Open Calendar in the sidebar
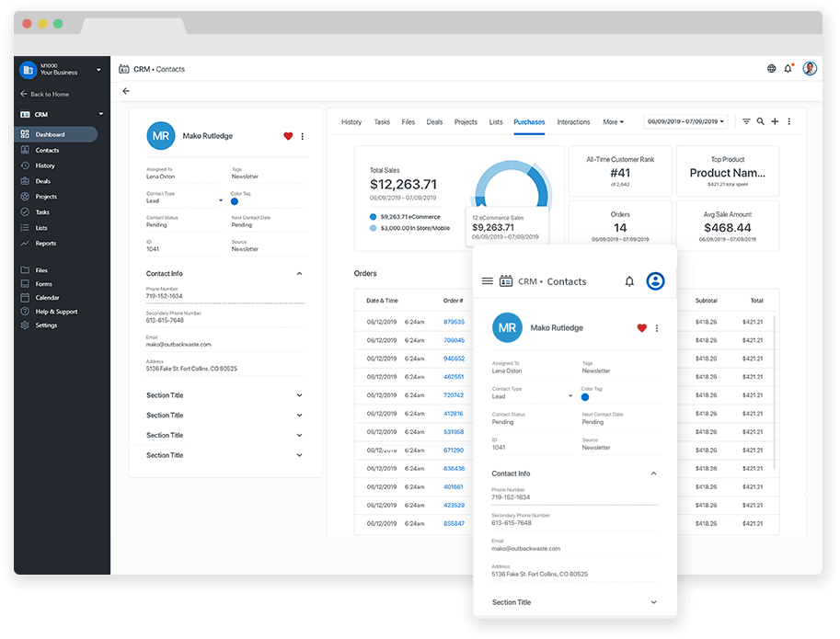The image size is (840, 639). coord(47,298)
